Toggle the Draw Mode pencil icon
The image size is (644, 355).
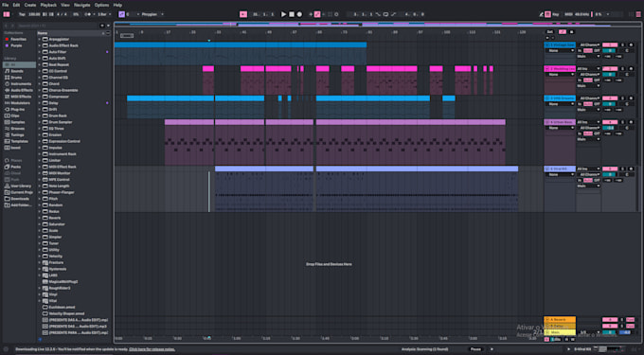click(x=542, y=14)
